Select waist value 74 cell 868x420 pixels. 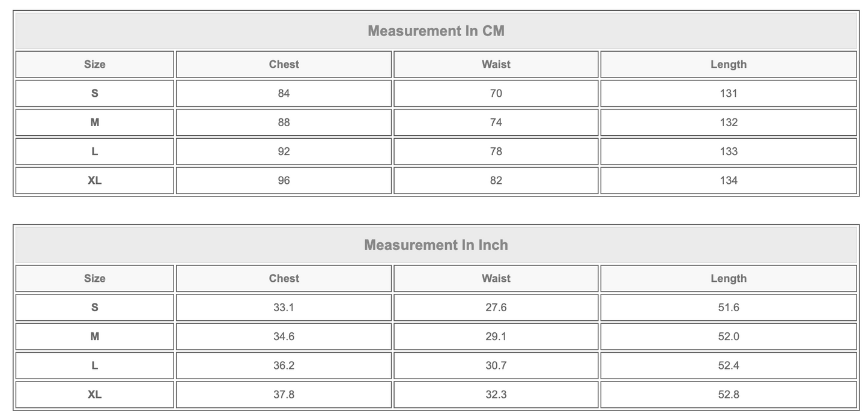[x=496, y=122]
